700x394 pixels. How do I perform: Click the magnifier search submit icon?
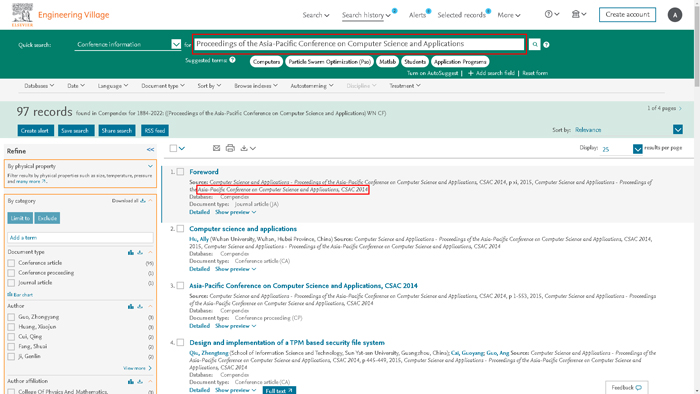pos(534,44)
